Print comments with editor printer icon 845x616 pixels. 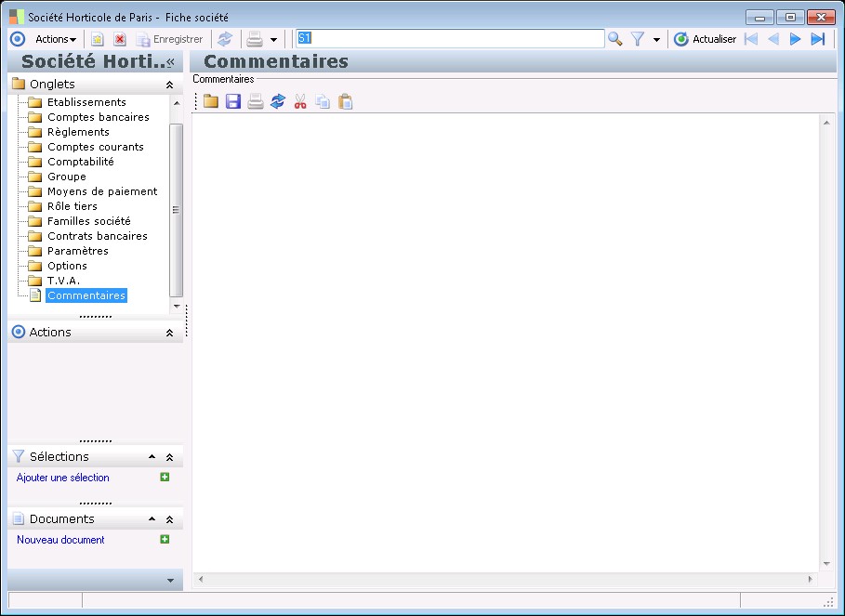point(256,101)
